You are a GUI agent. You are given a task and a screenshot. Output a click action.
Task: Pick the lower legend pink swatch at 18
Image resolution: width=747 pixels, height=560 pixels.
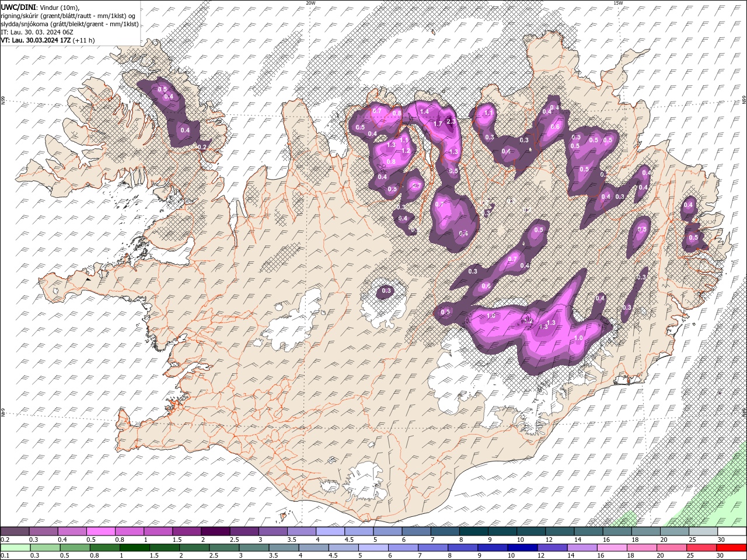point(641,548)
